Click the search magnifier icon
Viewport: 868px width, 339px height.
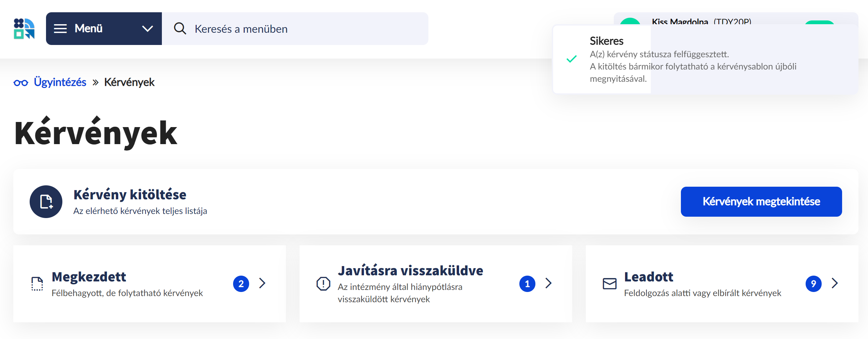pyautogui.click(x=180, y=29)
